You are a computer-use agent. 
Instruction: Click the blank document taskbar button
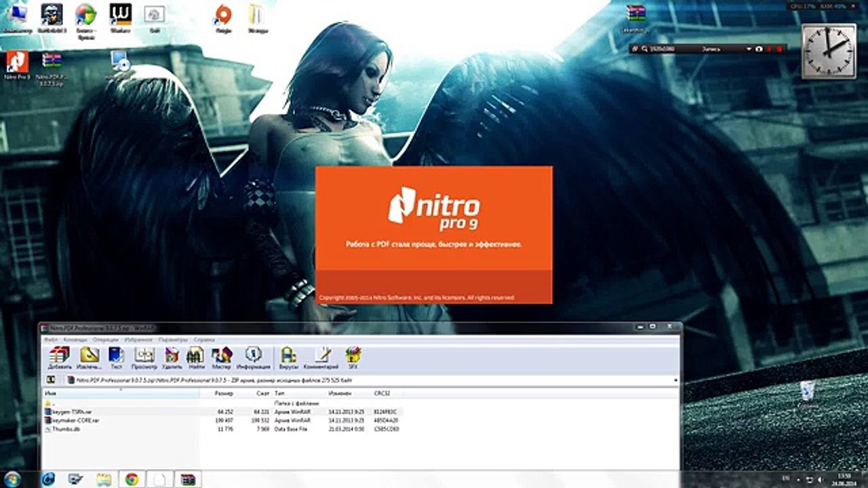pos(159,479)
